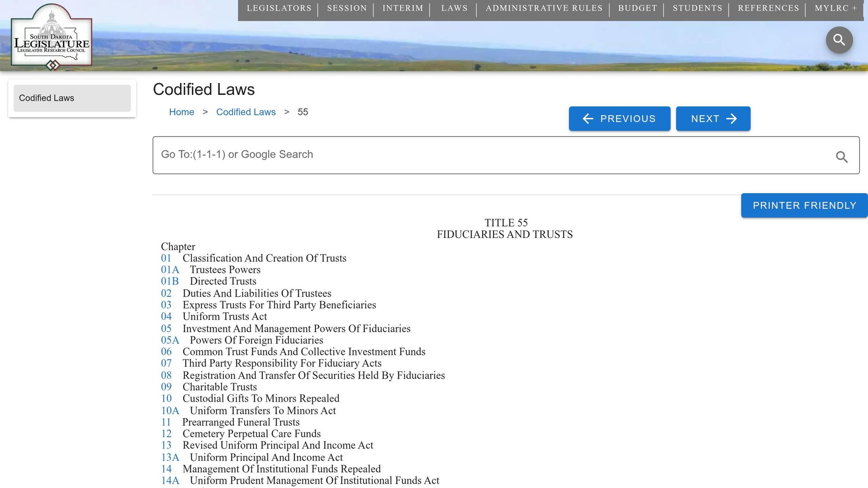
Task: Open the Administrative Rules menu
Action: [544, 8]
